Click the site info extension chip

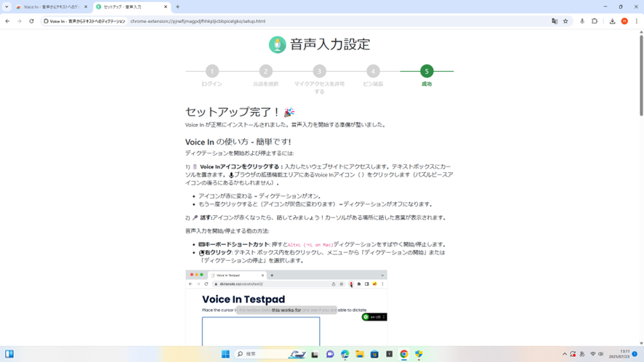coord(84,21)
